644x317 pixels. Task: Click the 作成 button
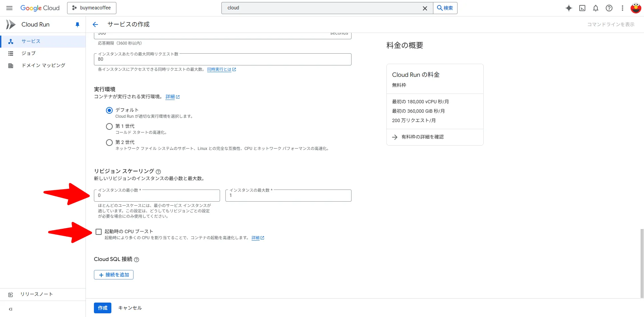(103, 308)
